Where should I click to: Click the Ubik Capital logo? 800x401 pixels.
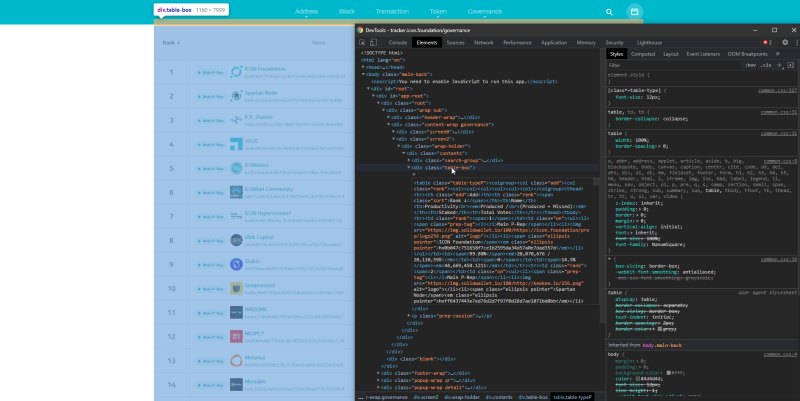[236, 240]
